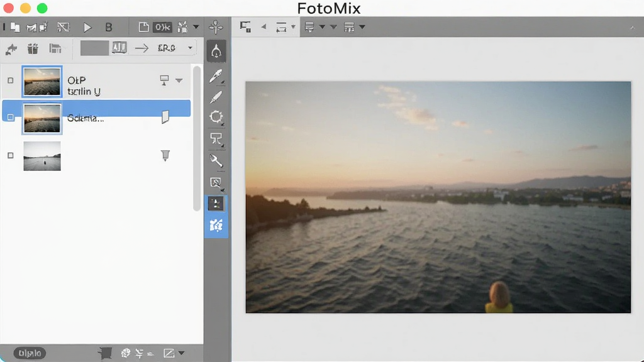Open the dropdown at the canvas toolbar's right end
This screenshot has height=362, width=644.
[x=362, y=27]
